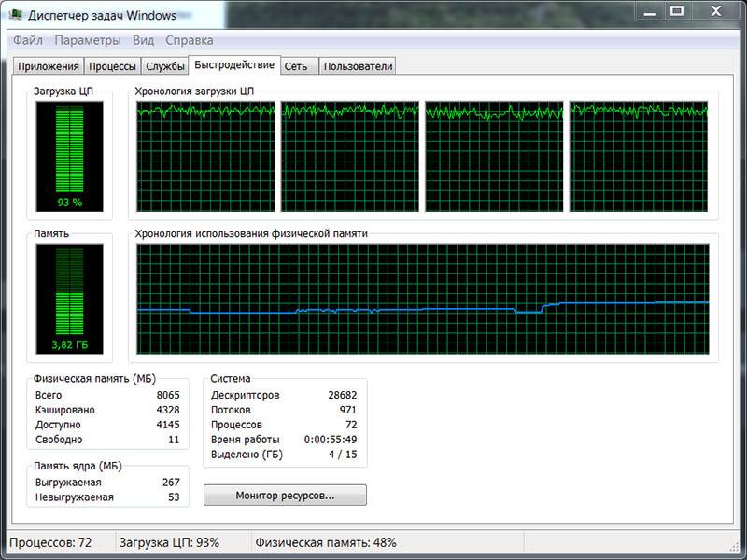Screen dimensions: 747x560
Task: Select the Быстродействие tab
Action: point(233,65)
